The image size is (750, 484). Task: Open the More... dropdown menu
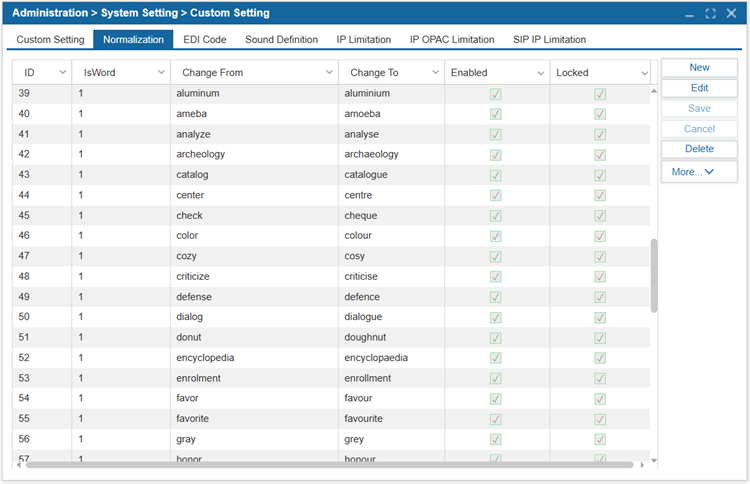point(699,172)
